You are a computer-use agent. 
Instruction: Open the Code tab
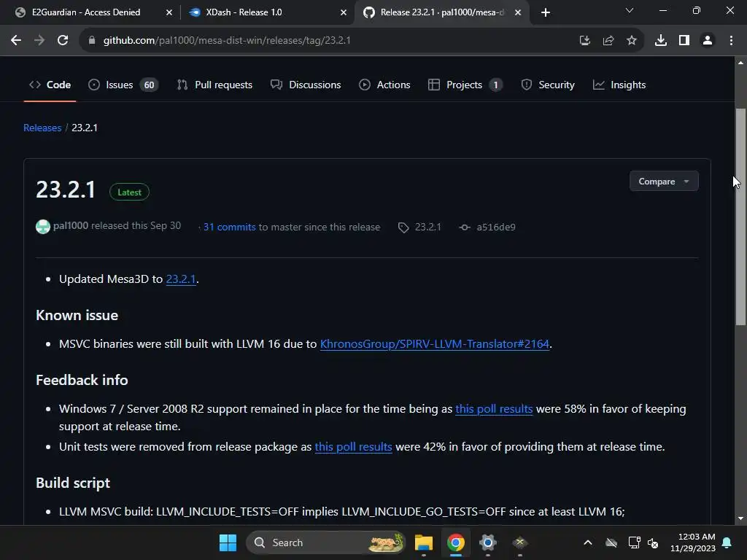50,85
